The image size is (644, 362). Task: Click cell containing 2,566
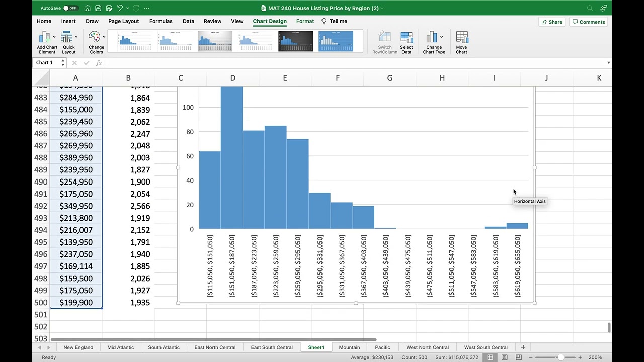[x=128, y=206]
